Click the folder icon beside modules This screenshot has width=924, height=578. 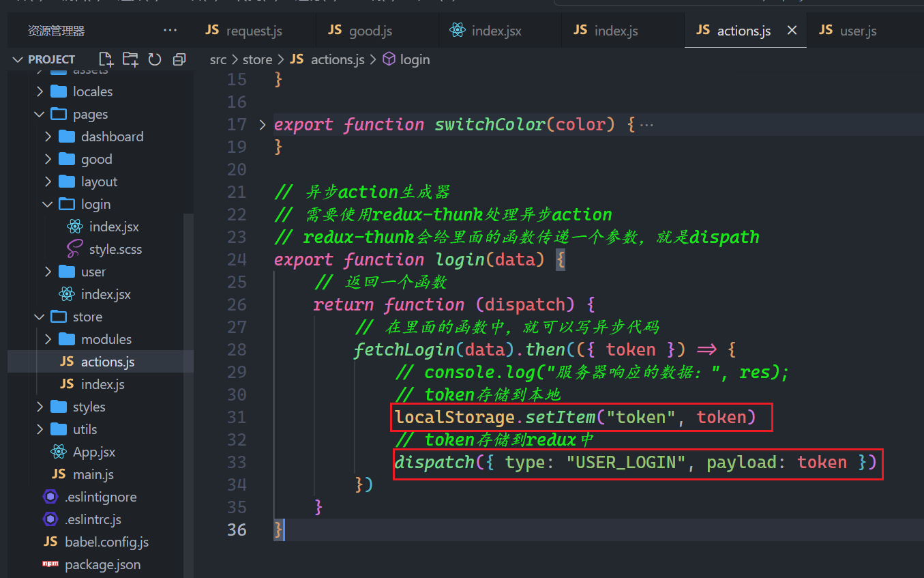point(67,339)
